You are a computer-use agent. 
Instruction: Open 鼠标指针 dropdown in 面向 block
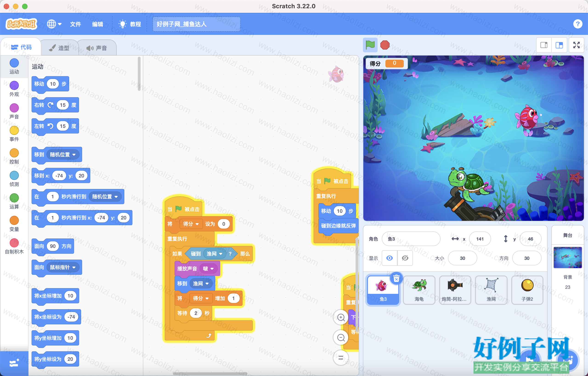(63, 267)
